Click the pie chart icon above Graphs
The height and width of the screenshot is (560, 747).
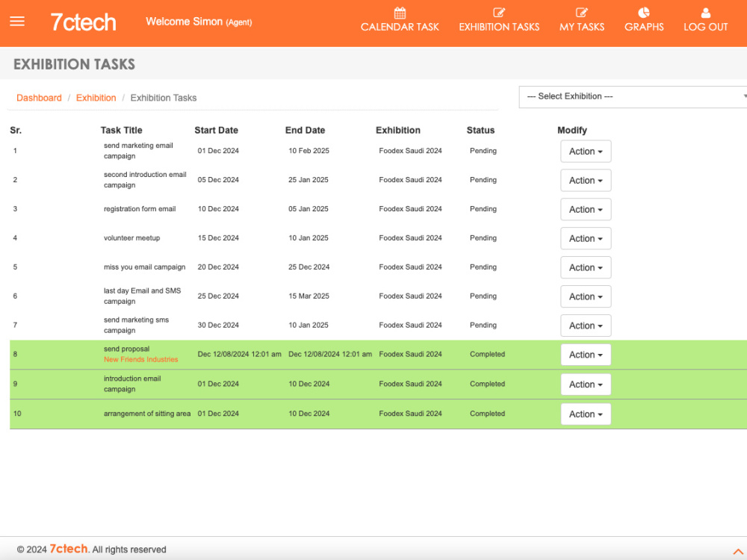pyautogui.click(x=644, y=13)
